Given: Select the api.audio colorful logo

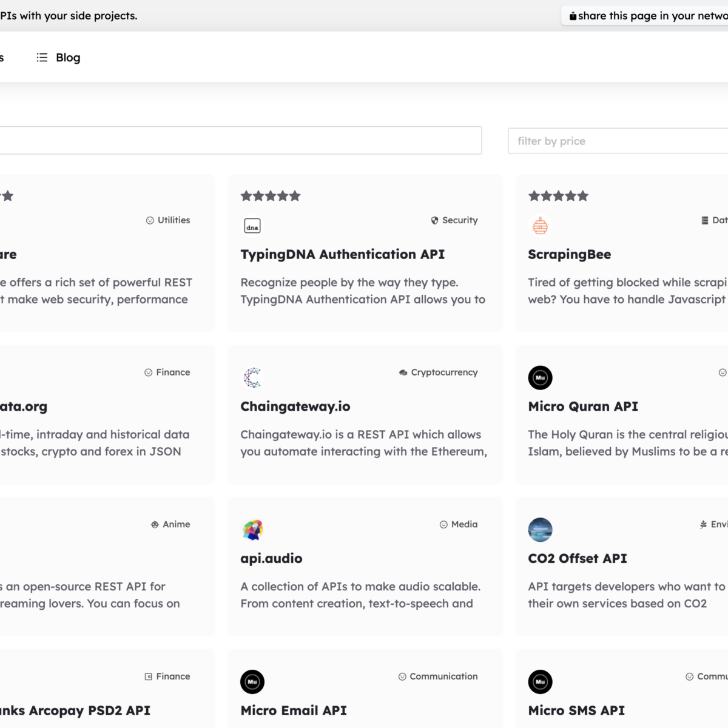Looking at the screenshot, I should pyautogui.click(x=252, y=530).
